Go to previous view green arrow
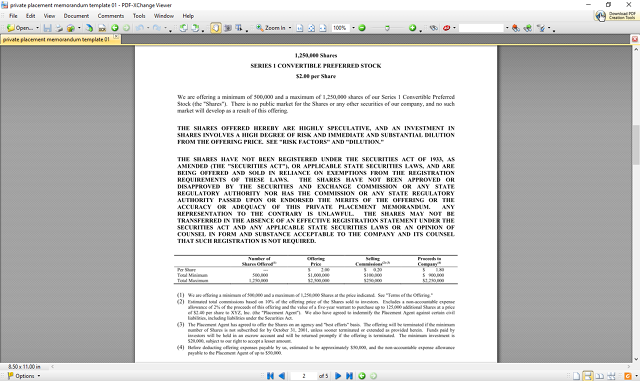 click(115, 28)
